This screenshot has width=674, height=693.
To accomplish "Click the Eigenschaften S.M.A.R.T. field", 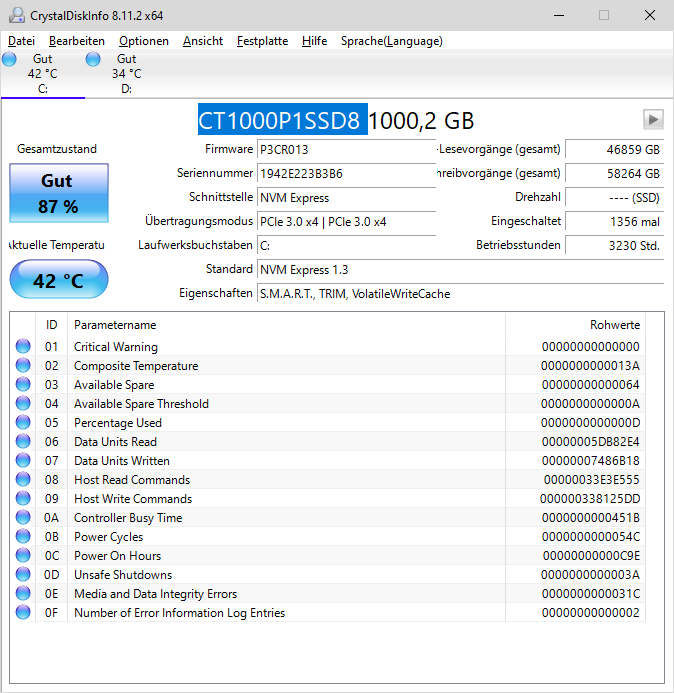I will click(460, 293).
